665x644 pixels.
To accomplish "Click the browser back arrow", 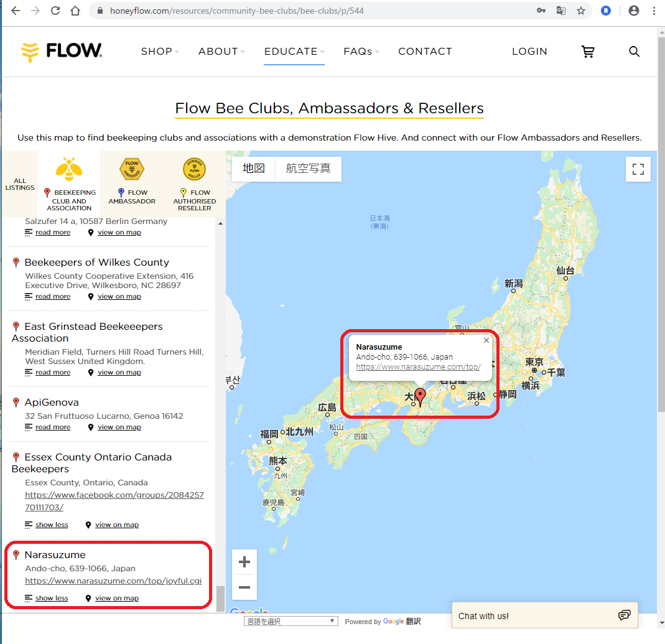I will [x=16, y=11].
